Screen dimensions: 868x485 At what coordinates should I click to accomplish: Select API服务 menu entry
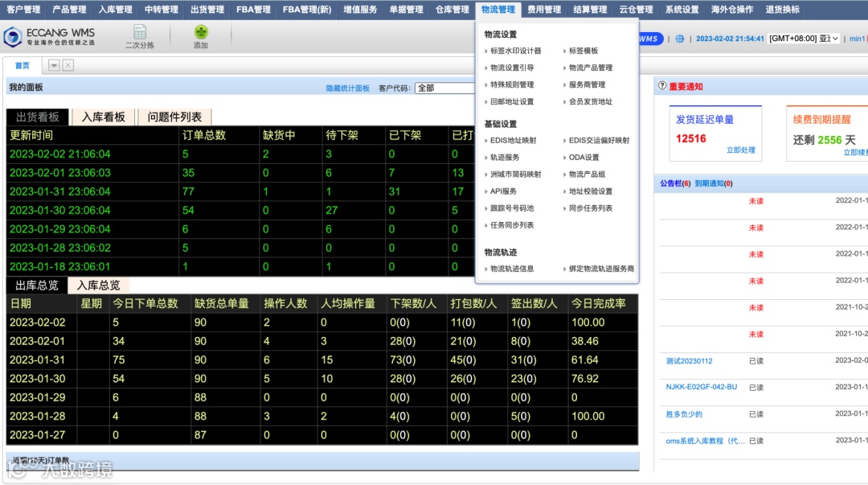coord(503,191)
